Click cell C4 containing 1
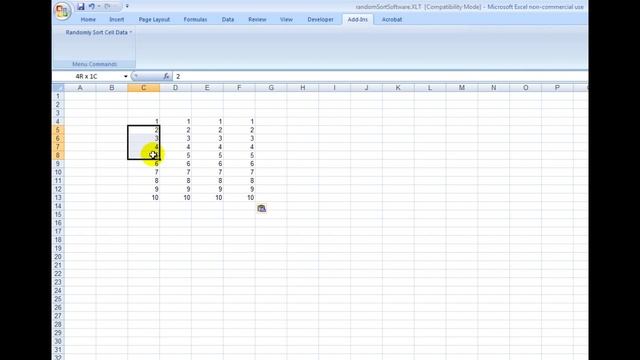640x360 pixels. 144,122
